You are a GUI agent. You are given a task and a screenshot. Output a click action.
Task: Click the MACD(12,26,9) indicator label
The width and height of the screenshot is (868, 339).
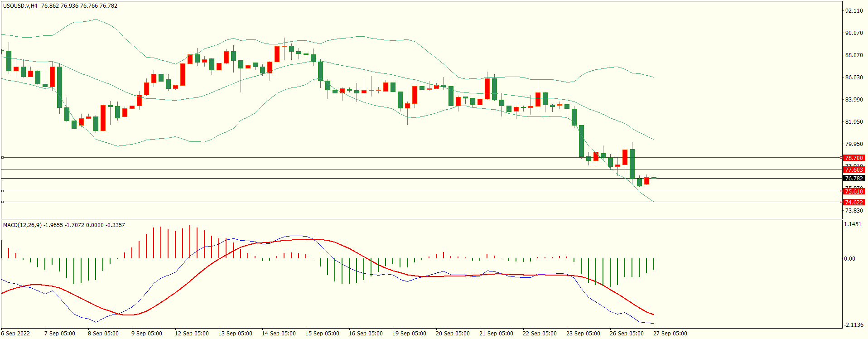22,225
